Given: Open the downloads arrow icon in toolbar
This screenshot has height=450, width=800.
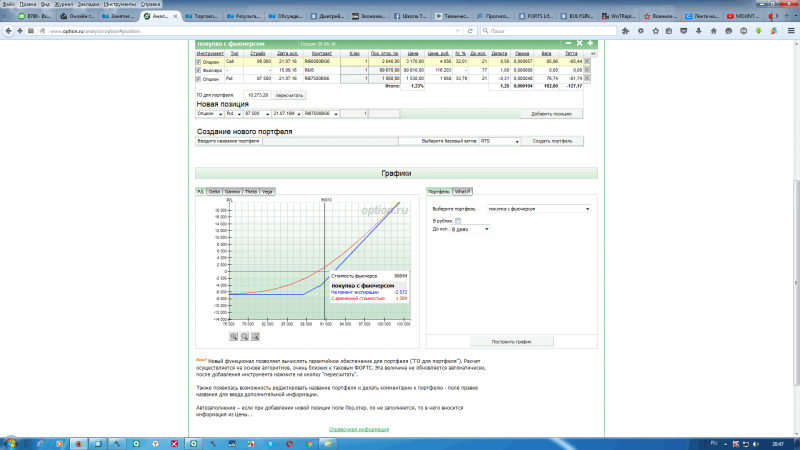Looking at the screenshot, I should point(698,31).
